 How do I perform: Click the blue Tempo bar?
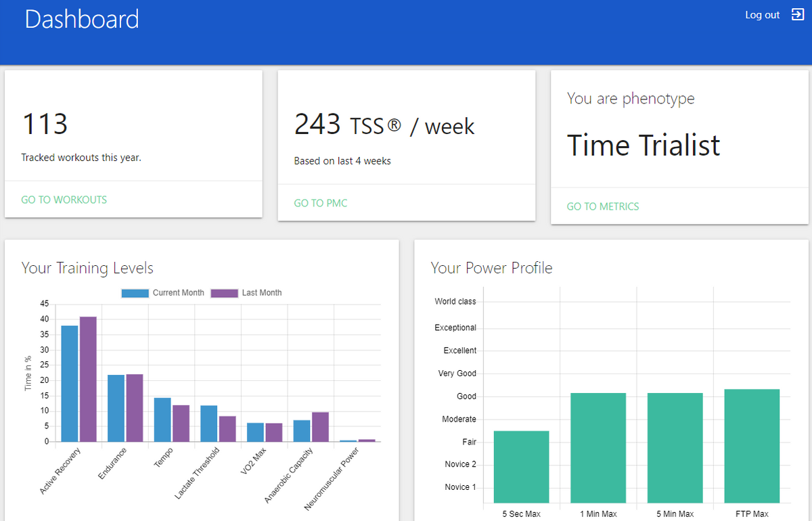coord(162,420)
